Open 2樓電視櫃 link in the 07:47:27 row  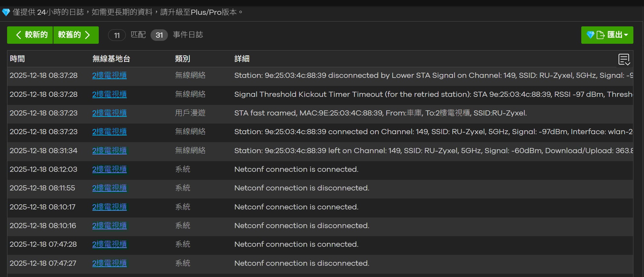(109, 263)
